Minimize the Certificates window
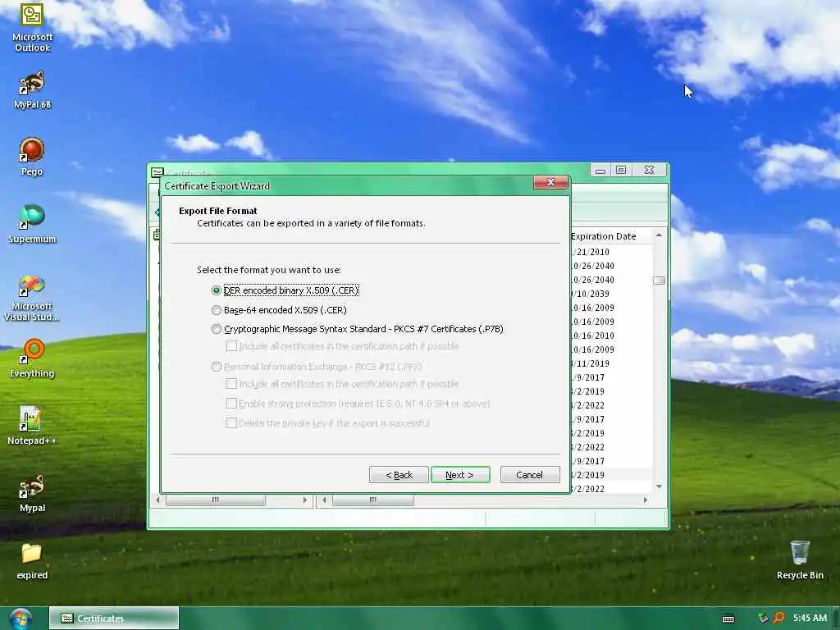 (x=600, y=171)
